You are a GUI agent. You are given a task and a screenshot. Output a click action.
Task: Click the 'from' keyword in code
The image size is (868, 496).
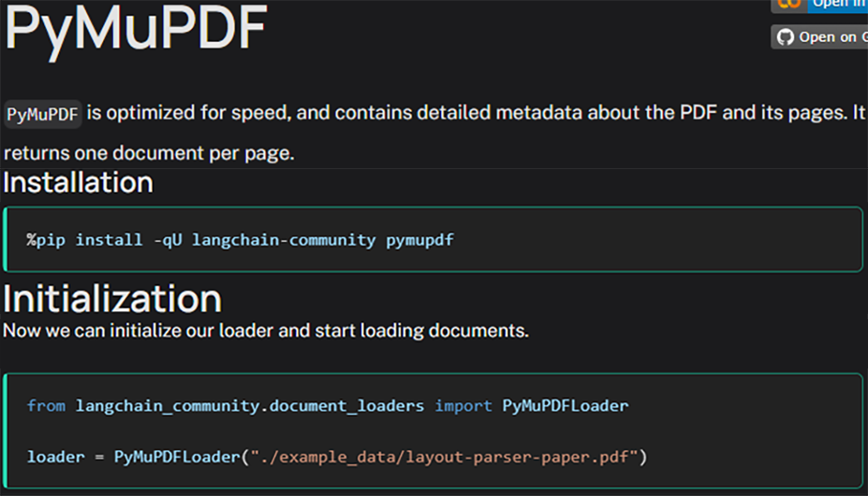click(46, 406)
